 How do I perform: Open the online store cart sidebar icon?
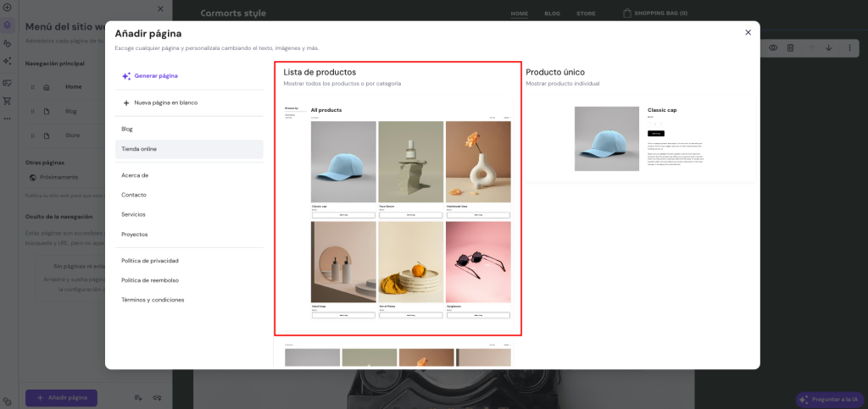coord(7,101)
